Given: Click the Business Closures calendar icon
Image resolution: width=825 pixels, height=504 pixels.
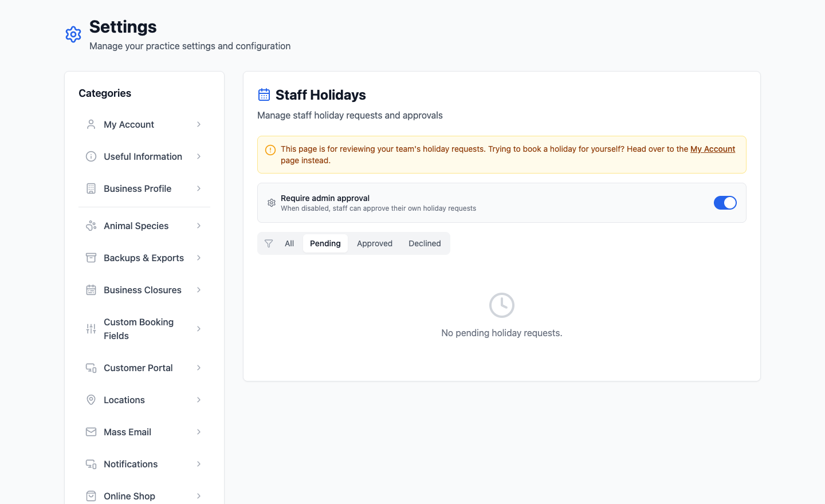Looking at the screenshot, I should coord(91,290).
